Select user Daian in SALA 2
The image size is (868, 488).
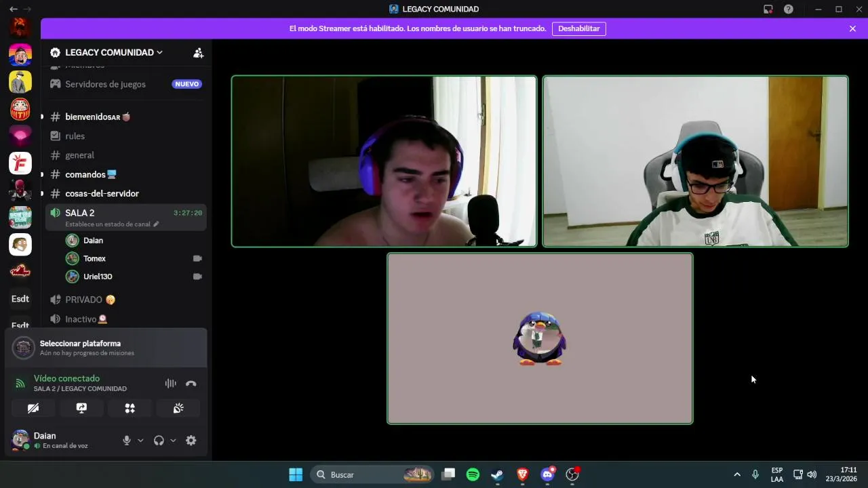136,241
